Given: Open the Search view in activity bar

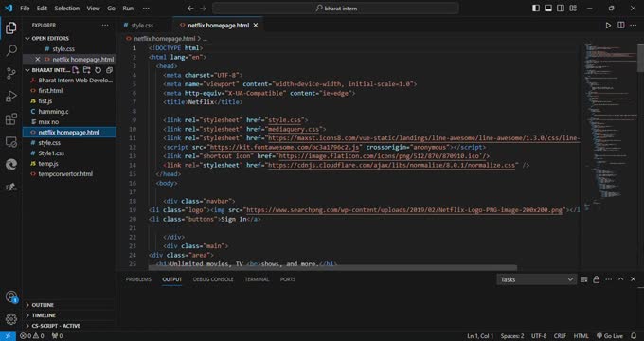Looking at the screenshot, I should [x=11, y=50].
